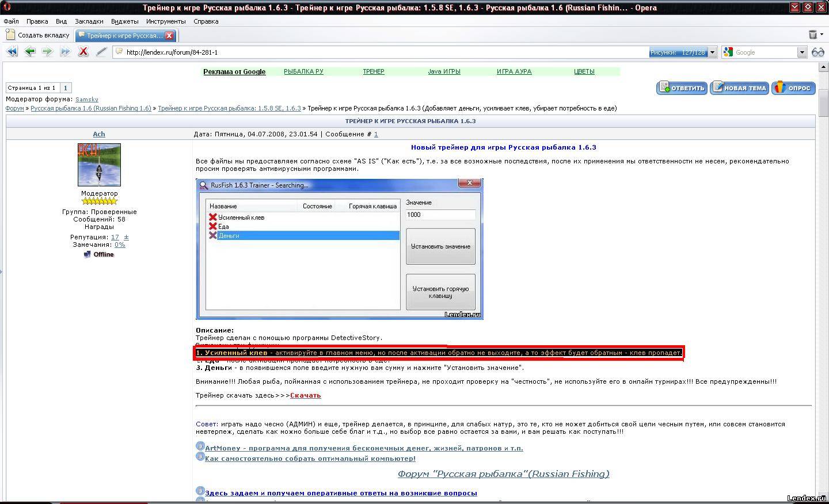Click the ОПРОС poll button
This screenshot has width=829, height=504.
[793, 88]
